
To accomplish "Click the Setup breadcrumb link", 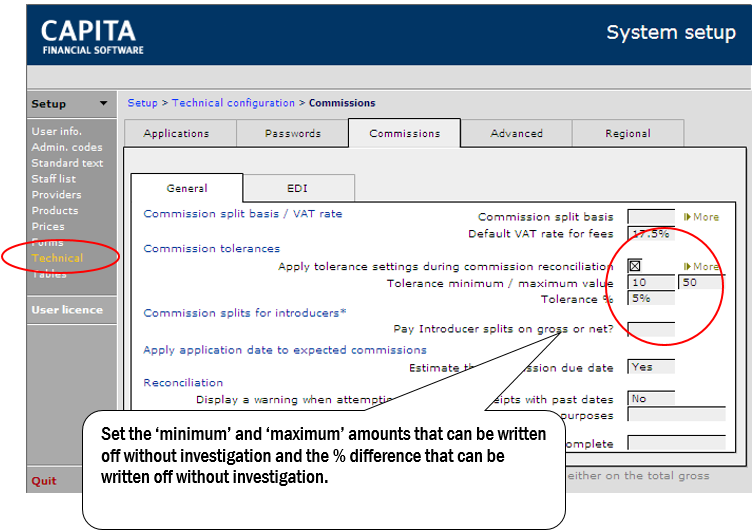I will click(142, 103).
